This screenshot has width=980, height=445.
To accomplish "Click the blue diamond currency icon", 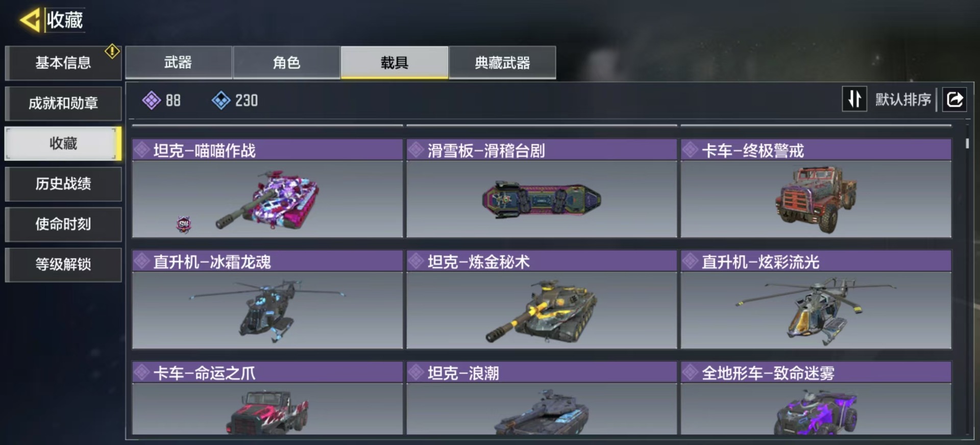I will click(221, 100).
